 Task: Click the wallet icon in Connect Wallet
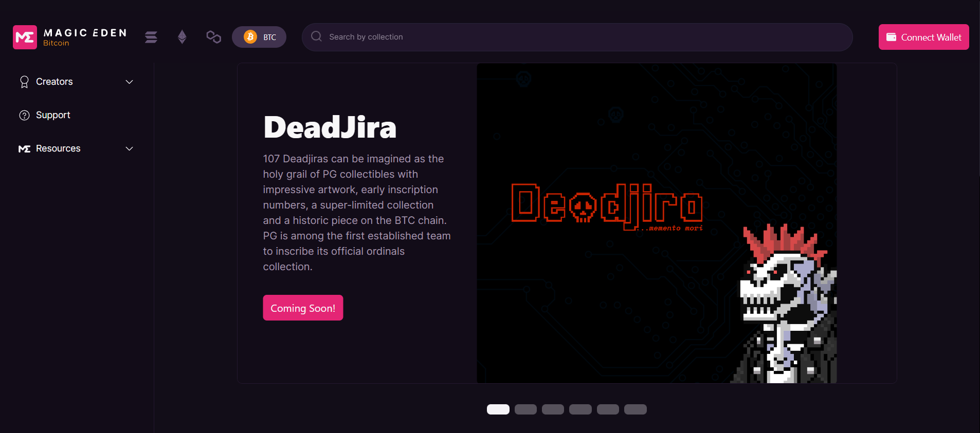892,37
